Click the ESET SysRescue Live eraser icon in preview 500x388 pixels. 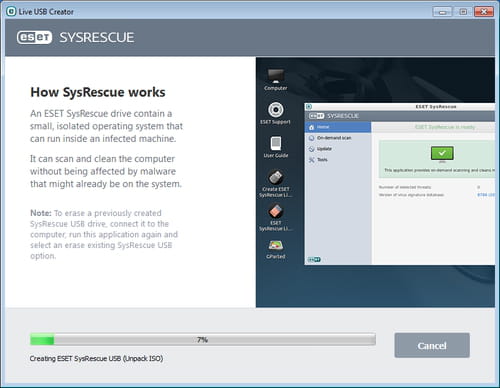[x=276, y=217]
